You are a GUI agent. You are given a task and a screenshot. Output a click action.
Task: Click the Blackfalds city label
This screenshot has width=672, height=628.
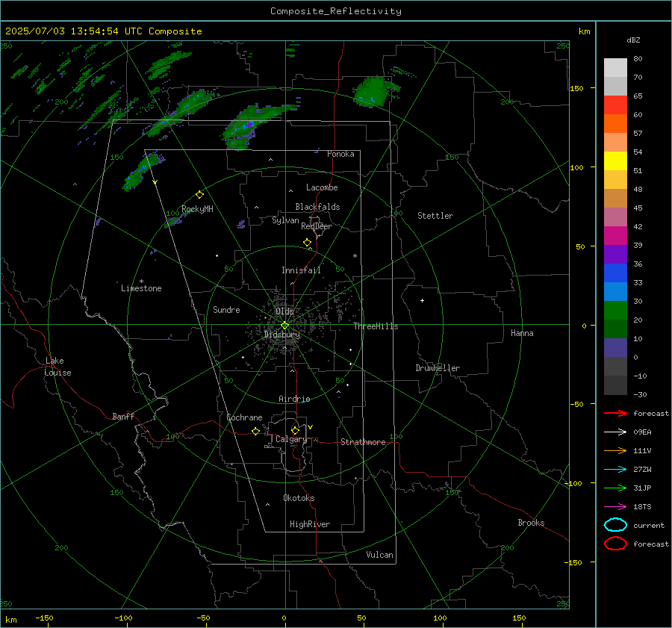317,207
